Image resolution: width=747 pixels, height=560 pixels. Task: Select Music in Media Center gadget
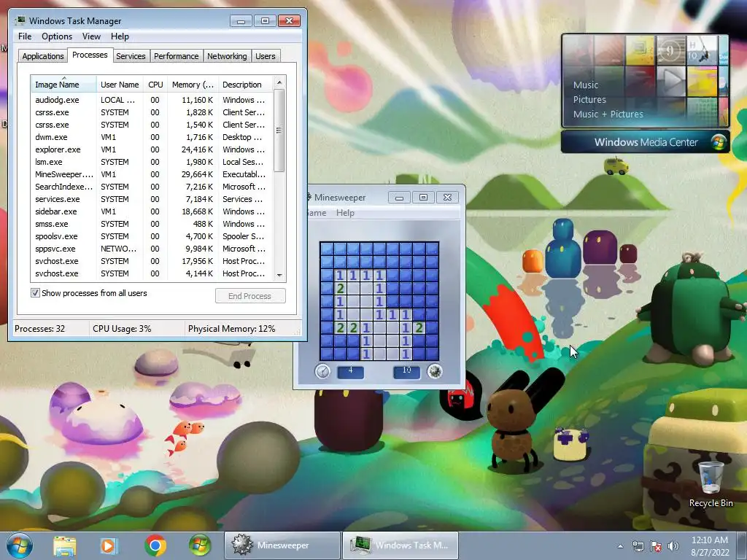point(586,85)
